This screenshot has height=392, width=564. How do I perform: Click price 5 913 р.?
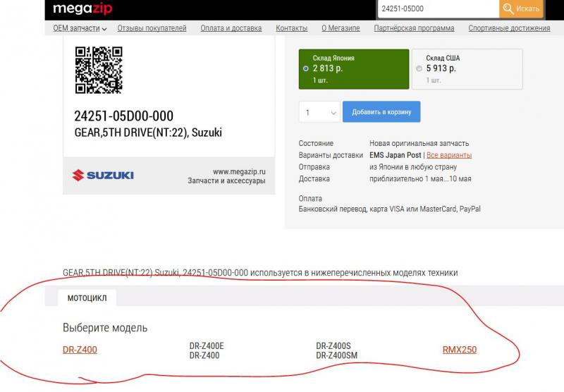tap(441, 68)
